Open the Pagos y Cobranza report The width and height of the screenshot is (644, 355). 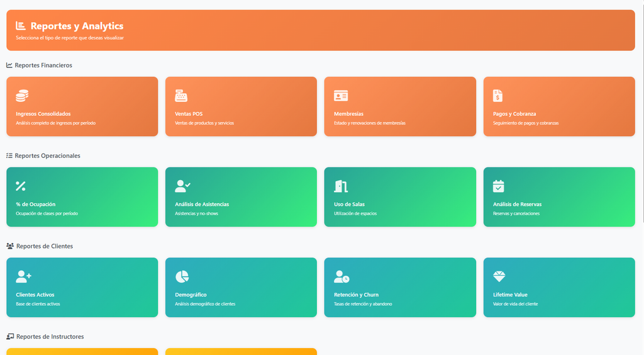pos(559,106)
